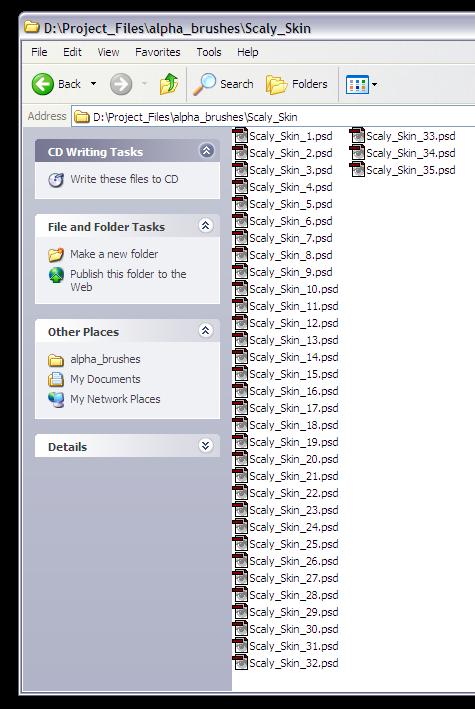475x709 pixels.
Task: Click the Scaly_Skin_34.psd file name
Action: point(411,153)
